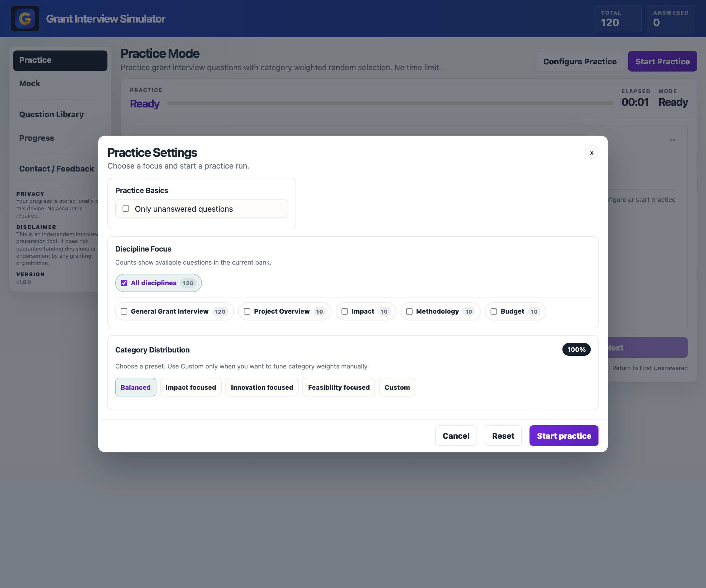Screen dimensions: 706x588
Task: Close the Practice Settings dialog with x
Action: (x=591, y=153)
